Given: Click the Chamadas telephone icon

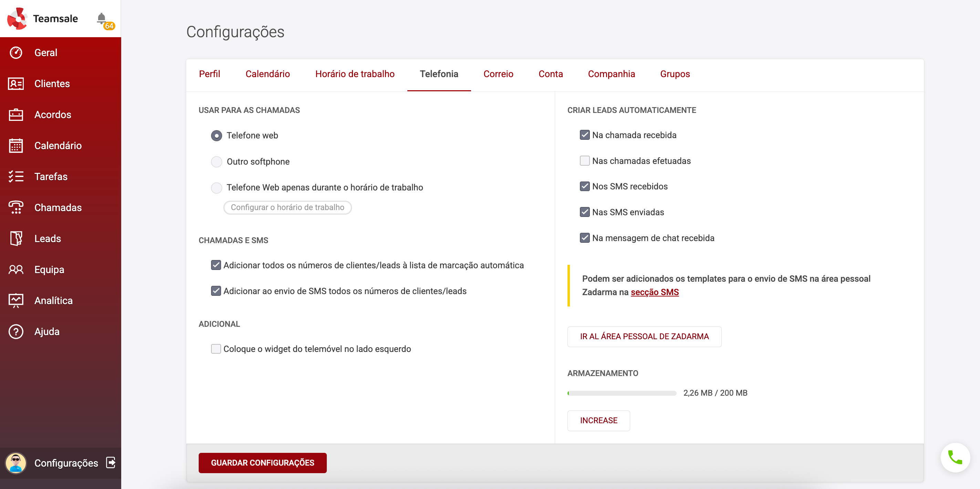Looking at the screenshot, I should coord(16,207).
